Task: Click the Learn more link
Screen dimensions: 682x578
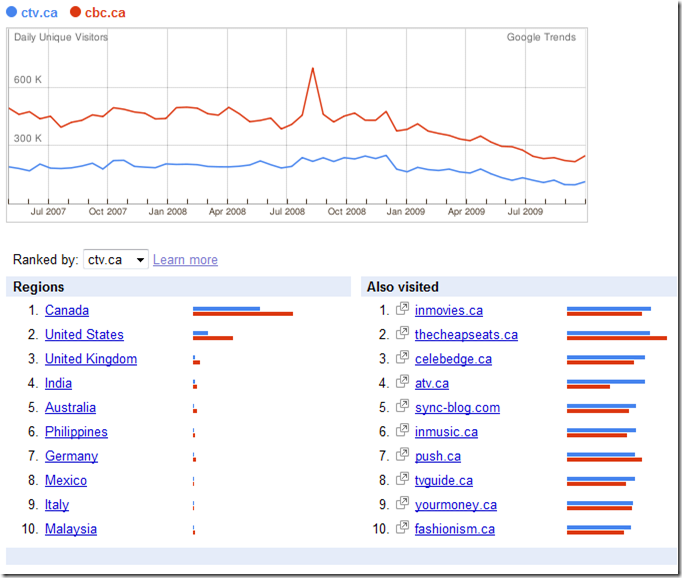Action: pyautogui.click(x=185, y=260)
